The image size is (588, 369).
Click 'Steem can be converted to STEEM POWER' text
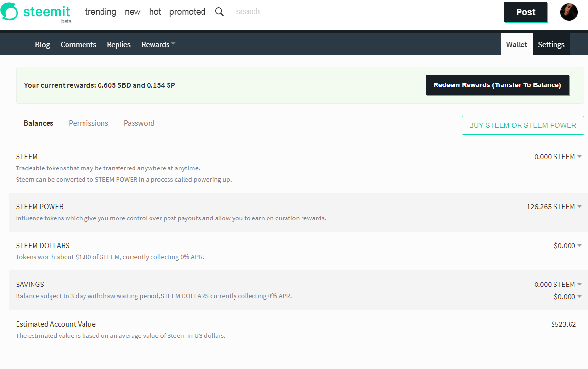(124, 180)
